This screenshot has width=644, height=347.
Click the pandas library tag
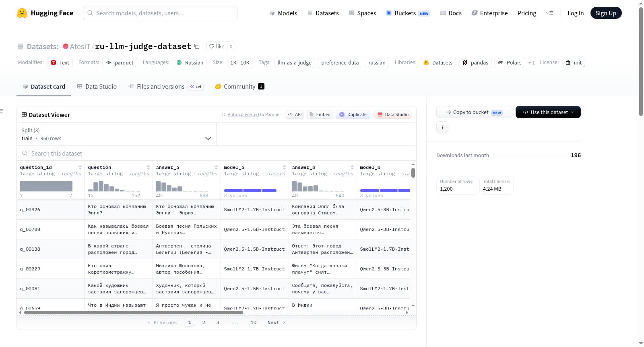coord(475,62)
